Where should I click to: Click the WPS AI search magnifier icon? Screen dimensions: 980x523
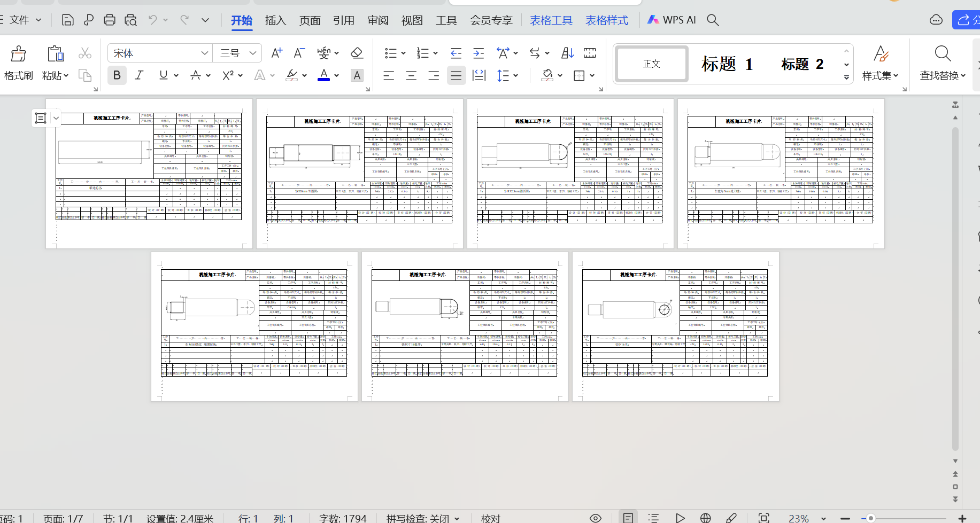tap(713, 20)
